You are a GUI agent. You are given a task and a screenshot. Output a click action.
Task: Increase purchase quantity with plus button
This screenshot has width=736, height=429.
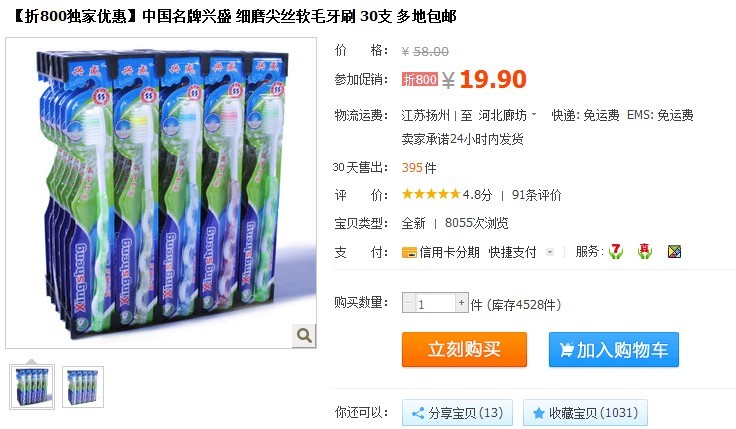pos(461,303)
